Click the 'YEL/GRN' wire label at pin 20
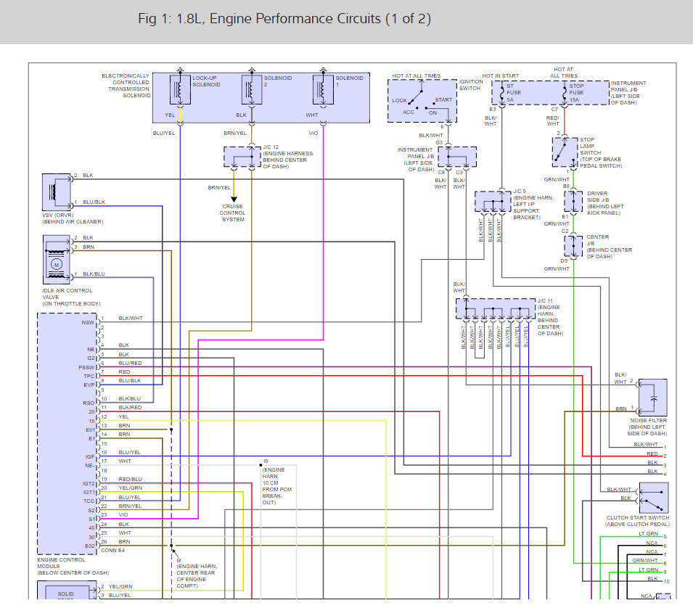 pos(131,488)
